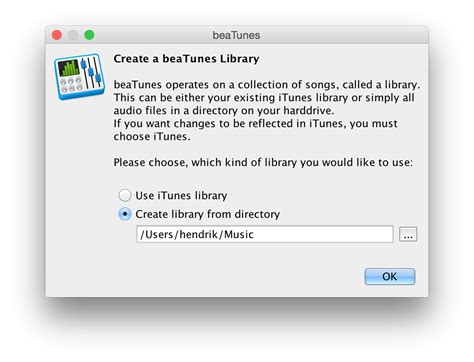Open the directory browse button labeled '...'
The height and width of the screenshot is (362, 474).
tap(408, 234)
